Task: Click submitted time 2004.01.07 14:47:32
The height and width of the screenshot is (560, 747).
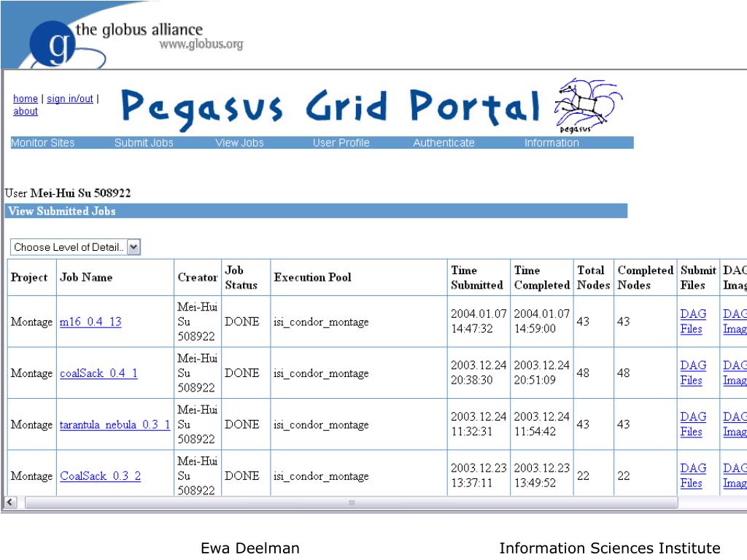Action: coord(479,322)
